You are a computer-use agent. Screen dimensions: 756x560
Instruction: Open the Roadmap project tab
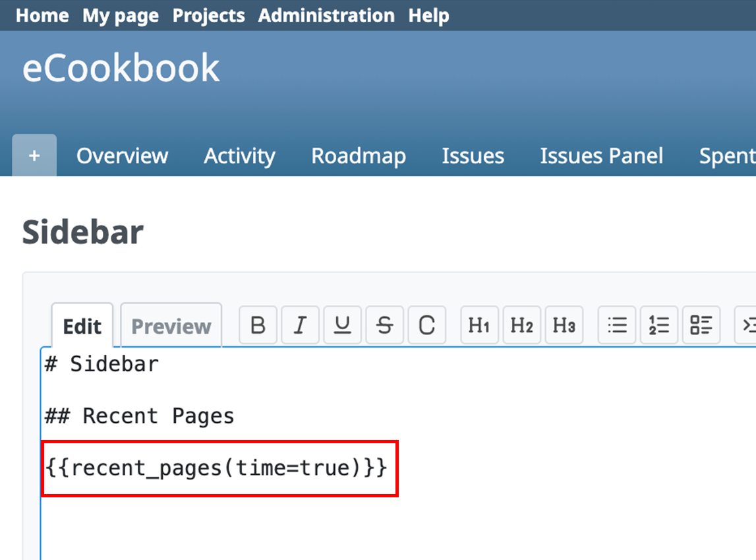[359, 156]
